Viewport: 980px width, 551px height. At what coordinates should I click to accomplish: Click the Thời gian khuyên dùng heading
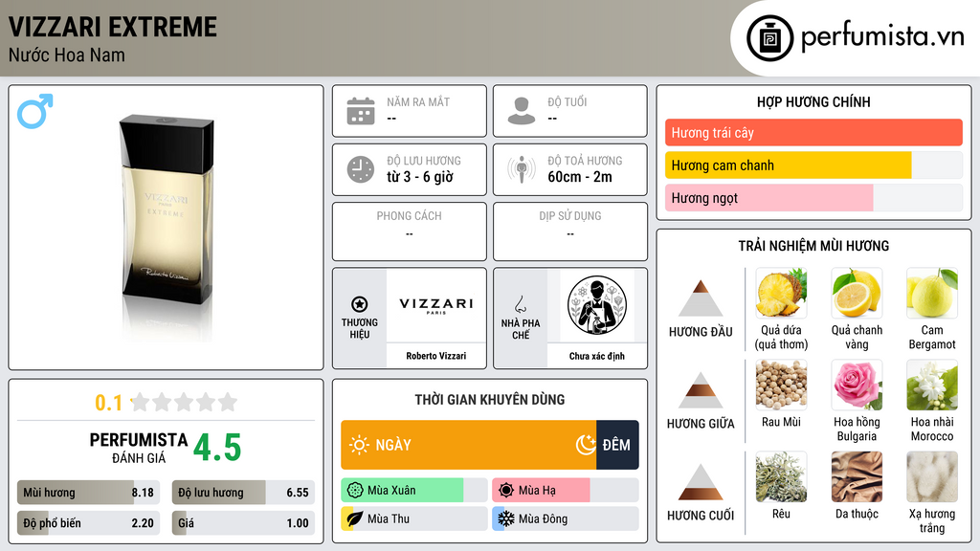[490, 399]
